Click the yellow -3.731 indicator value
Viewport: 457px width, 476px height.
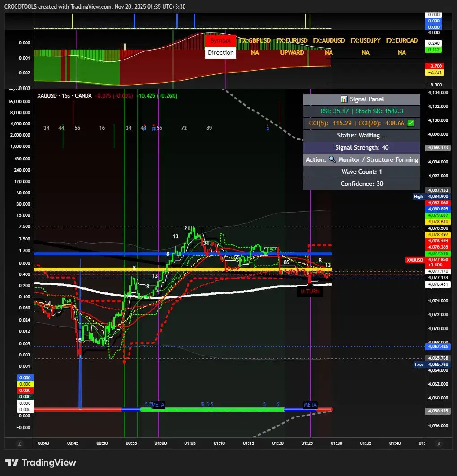pyautogui.click(x=435, y=72)
